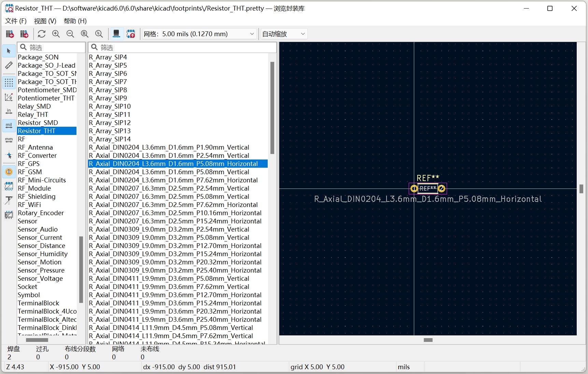Click the library list horizontal scrollbar
The height and width of the screenshot is (374, 588).
[x=37, y=340]
